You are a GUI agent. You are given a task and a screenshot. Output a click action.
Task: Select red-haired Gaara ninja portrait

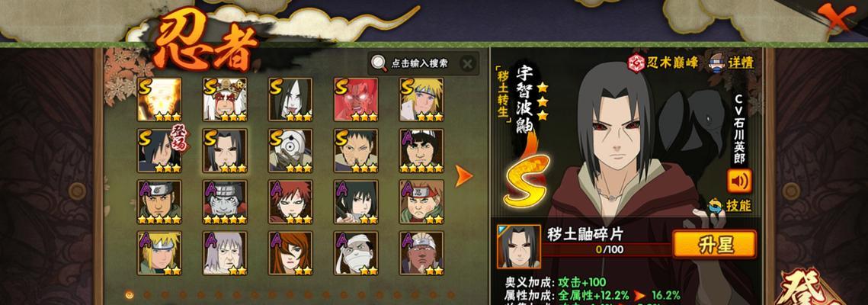point(290,201)
